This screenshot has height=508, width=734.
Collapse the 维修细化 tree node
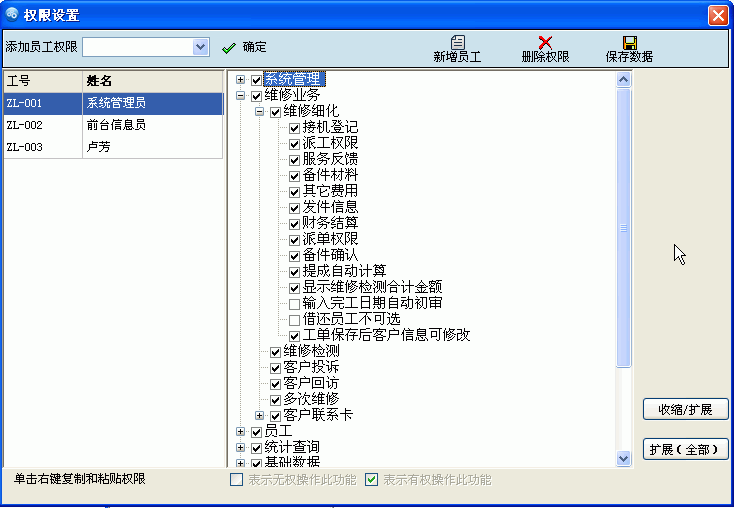point(259,111)
